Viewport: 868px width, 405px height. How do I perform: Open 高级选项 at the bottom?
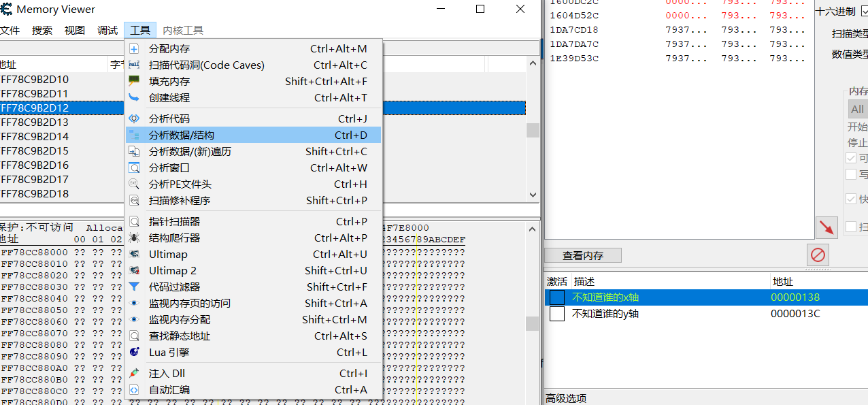click(566, 398)
